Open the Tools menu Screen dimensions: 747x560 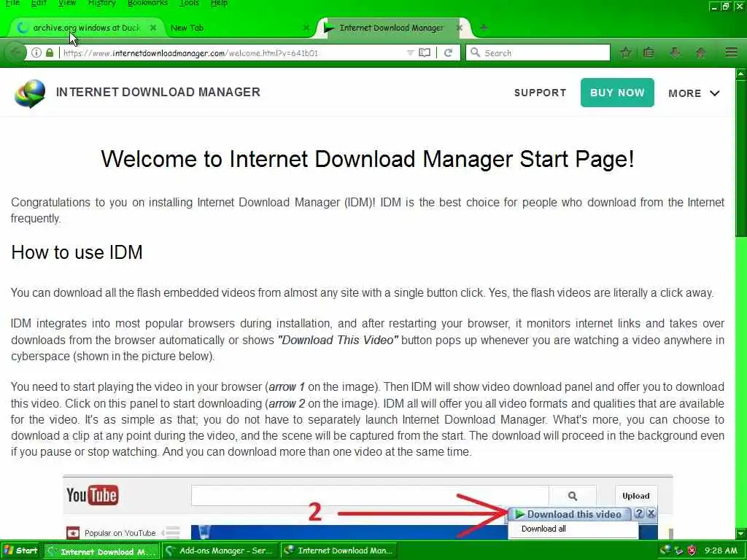pos(190,4)
